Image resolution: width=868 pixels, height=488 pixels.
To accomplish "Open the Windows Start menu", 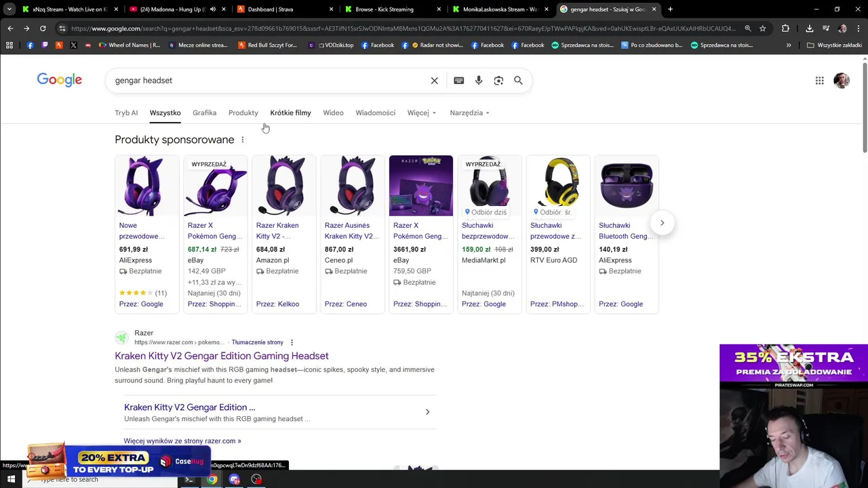I will [11, 479].
